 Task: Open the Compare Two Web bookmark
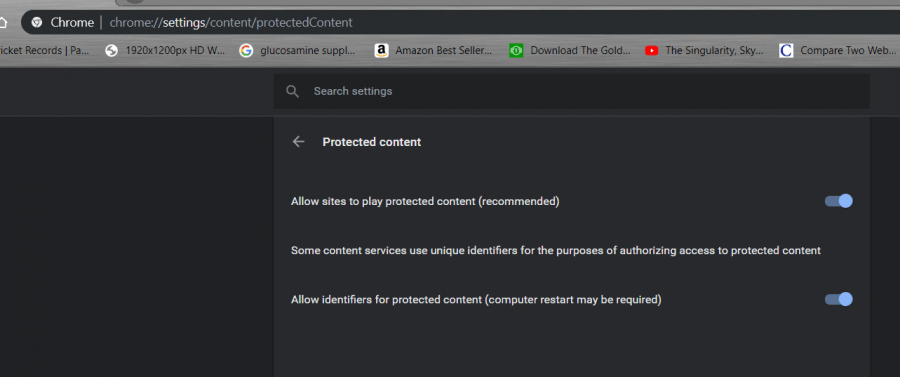coord(837,50)
